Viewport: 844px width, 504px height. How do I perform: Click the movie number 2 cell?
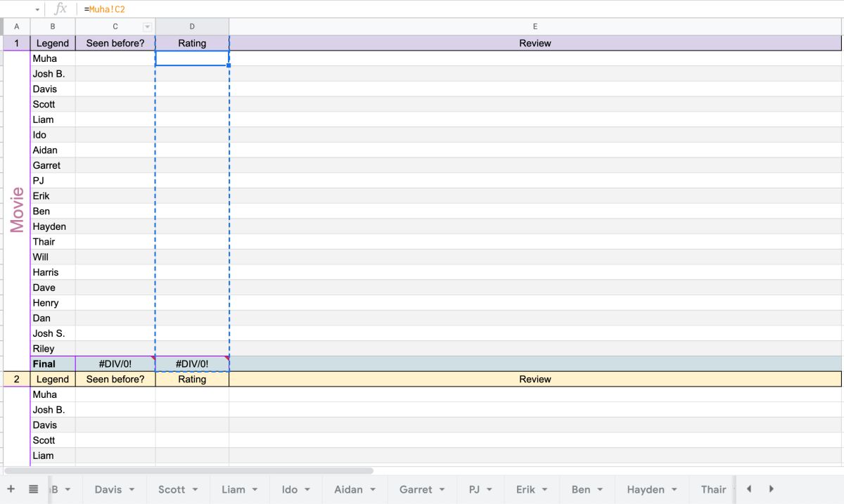(17, 379)
